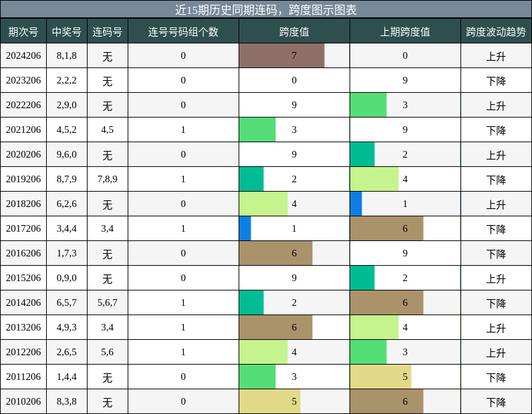Click the 期次号 column header
Viewport: 532px width, 414px height.
(23, 31)
